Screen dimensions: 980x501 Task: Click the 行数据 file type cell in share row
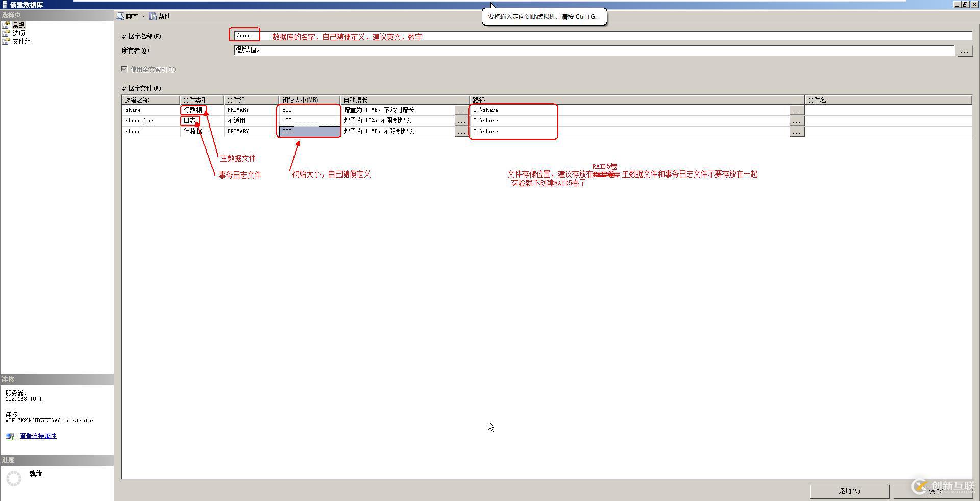202,110
